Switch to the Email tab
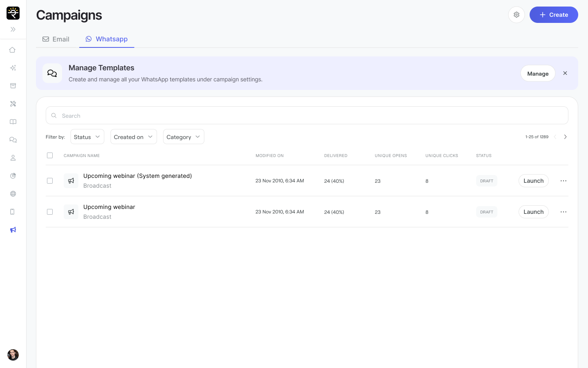 point(56,39)
